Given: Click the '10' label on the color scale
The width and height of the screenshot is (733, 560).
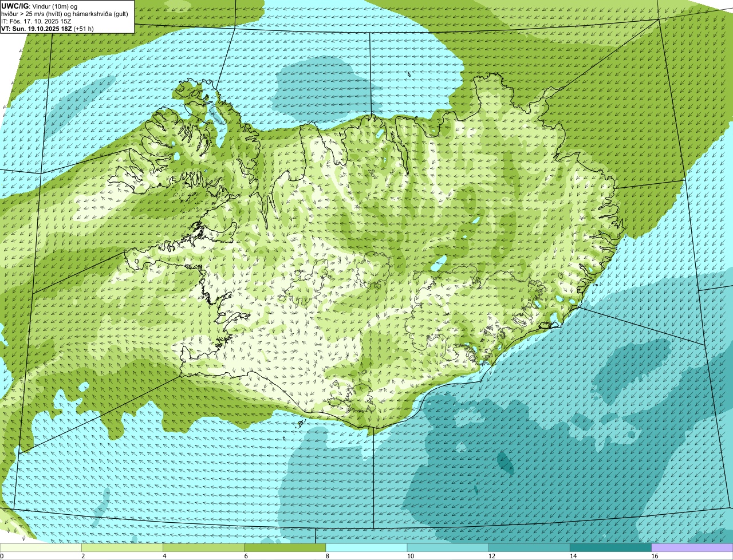Looking at the screenshot, I should coord(411,556).
